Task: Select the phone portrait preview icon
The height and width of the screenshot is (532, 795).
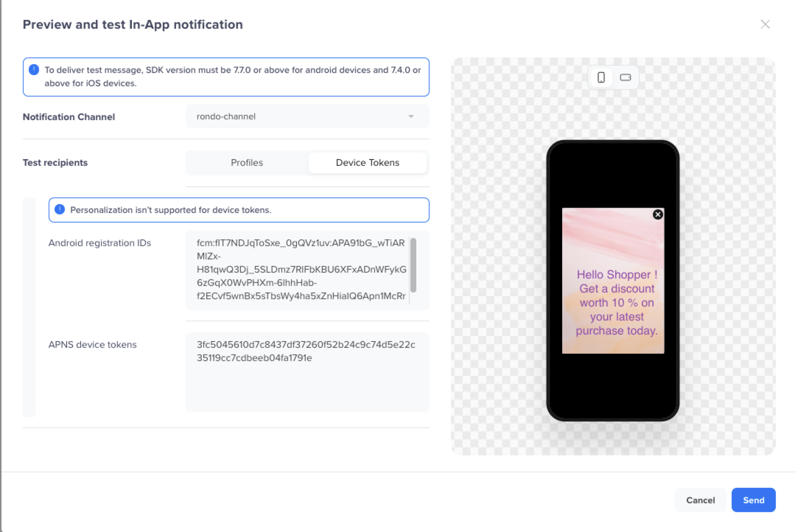Action: point(602,77)
